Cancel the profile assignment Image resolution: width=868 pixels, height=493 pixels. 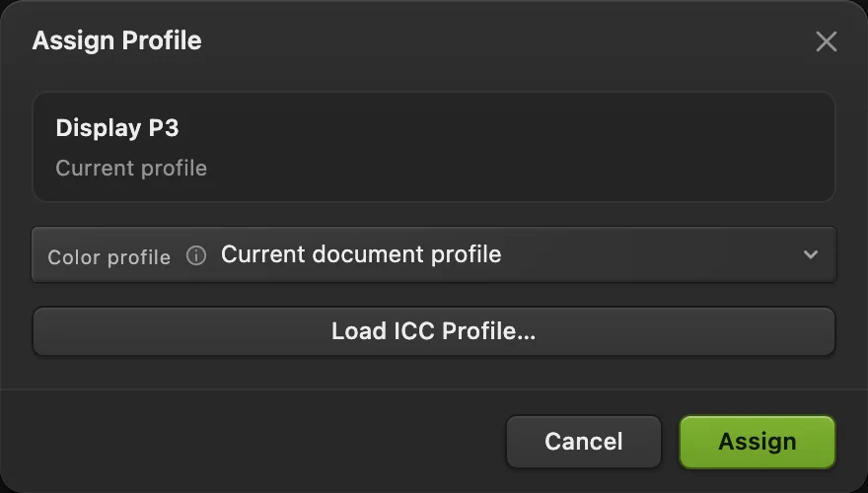click(584, 442)
